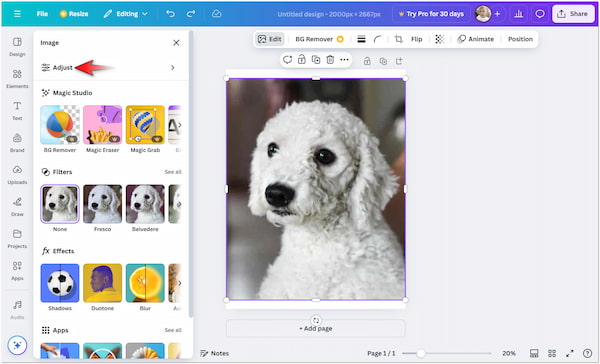Click the Uploads sidebar icon

(17, 175)
